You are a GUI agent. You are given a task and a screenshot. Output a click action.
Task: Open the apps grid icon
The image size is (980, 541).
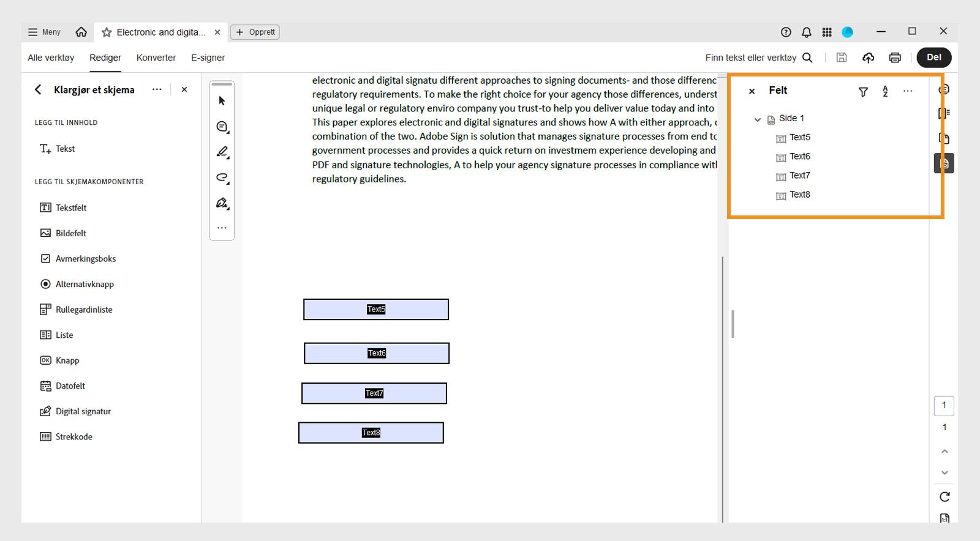(x=827, y=32)
